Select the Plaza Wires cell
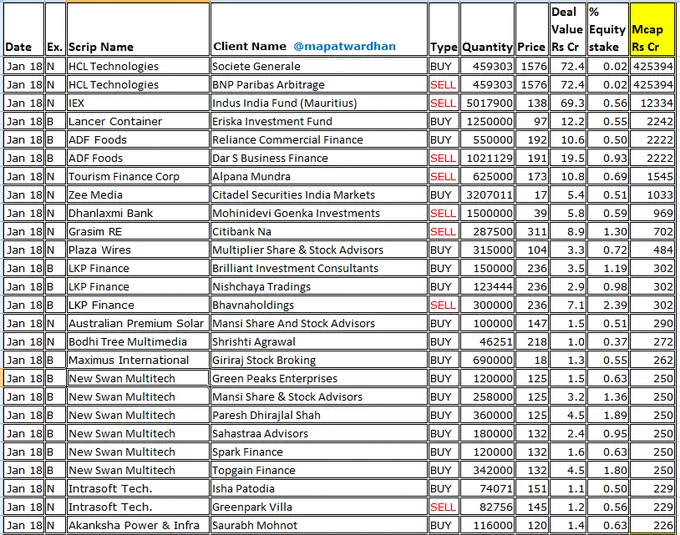The image size is (680, 535). pyautogui.click(x=138, y=250)
